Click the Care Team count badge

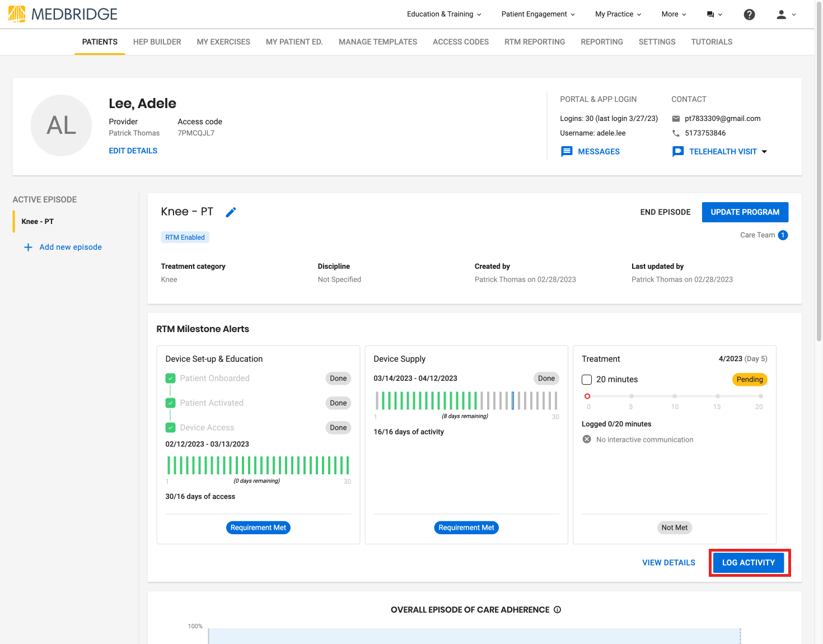783,235
